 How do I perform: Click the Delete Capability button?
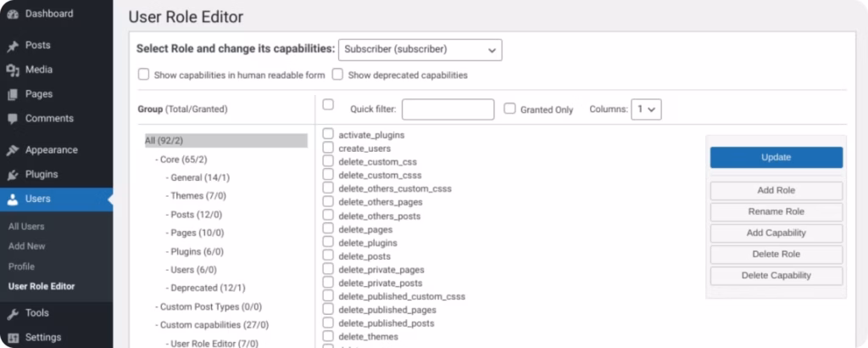(776, 275)
